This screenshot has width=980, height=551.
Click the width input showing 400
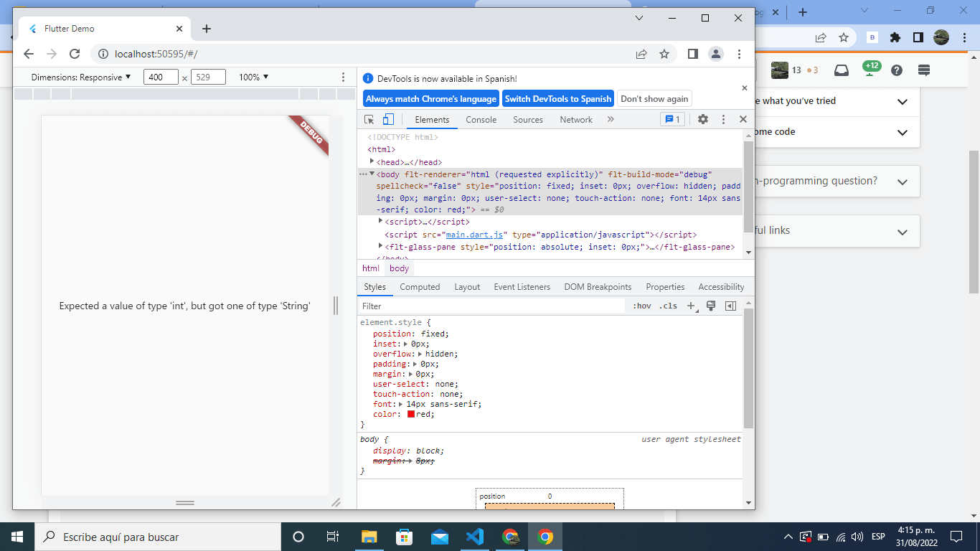point(161,77)
